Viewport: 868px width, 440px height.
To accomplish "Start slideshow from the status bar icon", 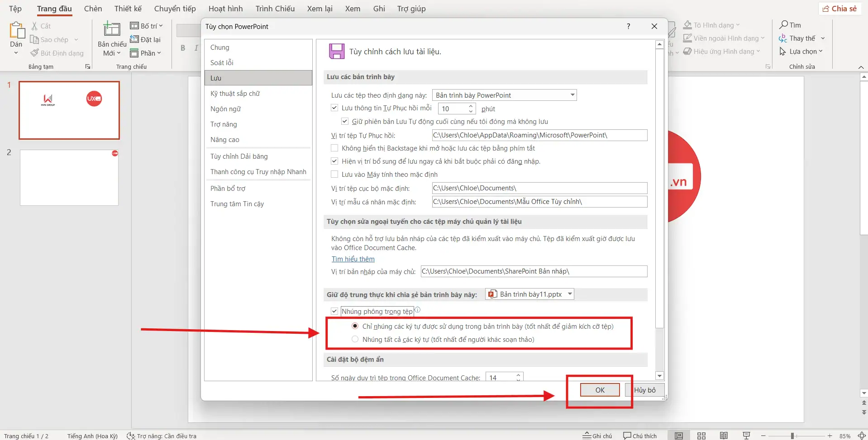I will [746, 435].
